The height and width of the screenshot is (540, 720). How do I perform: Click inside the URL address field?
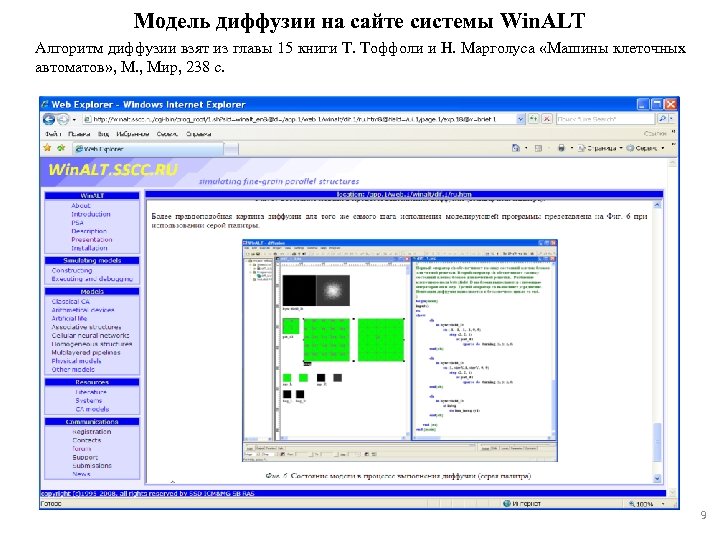(x=298, y=119)
